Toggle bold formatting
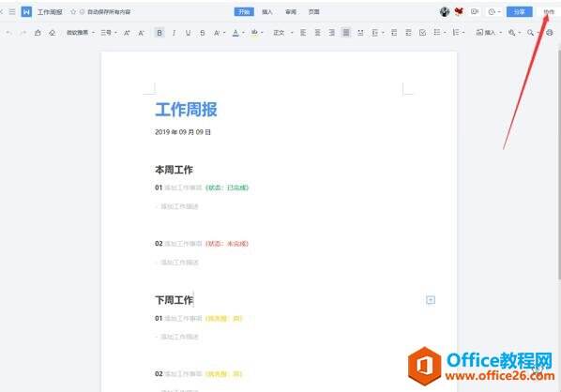This screenshot has height=392, width=561. tap(159, 33)
